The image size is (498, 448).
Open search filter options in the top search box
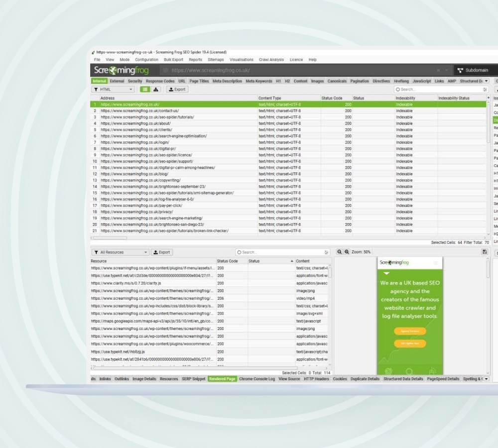pos(485,90)
